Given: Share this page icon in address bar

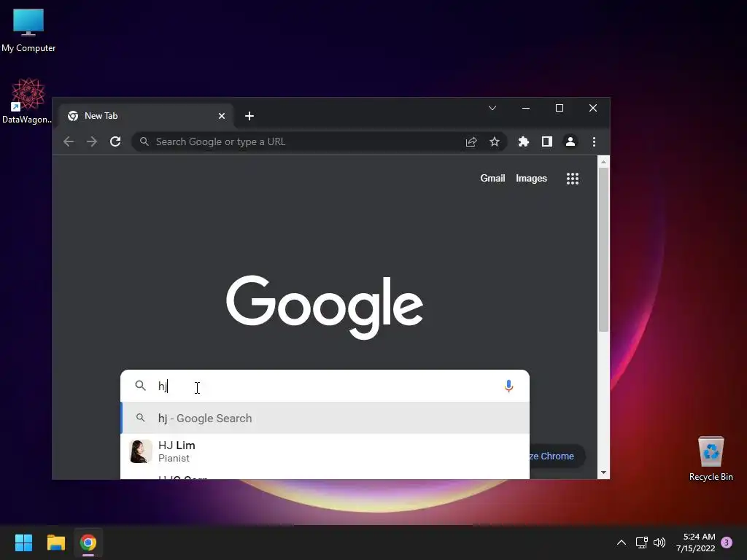Looking at the screenshot, I should point(471,141).
